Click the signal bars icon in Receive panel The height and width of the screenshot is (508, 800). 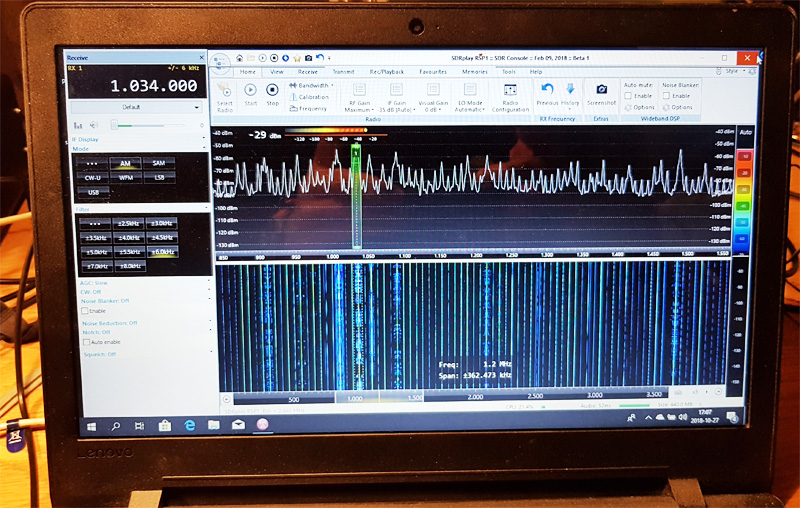78,125
